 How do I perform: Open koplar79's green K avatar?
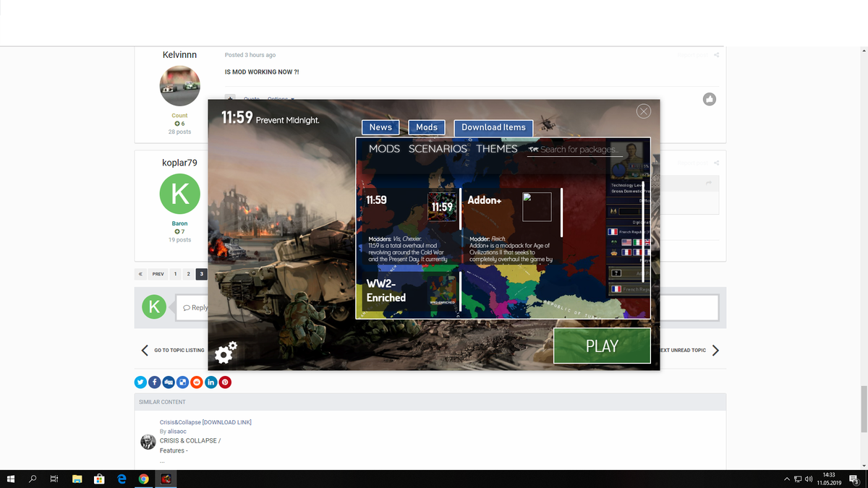click(179, 194)
